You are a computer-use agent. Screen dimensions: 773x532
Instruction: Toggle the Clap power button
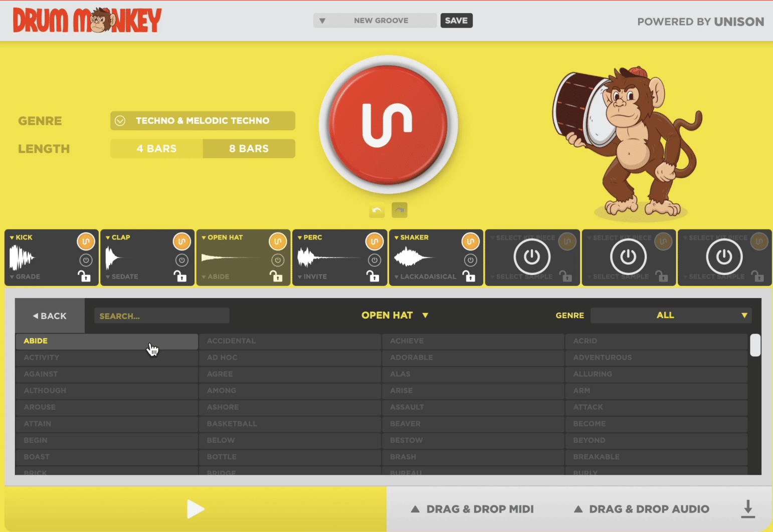[182, 260]
